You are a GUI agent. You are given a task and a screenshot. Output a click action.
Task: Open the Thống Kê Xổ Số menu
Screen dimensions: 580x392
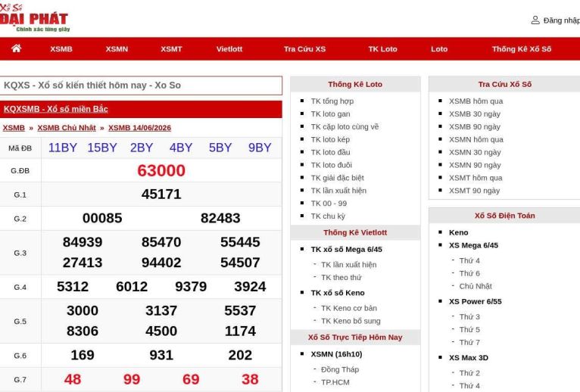[522, 49]
